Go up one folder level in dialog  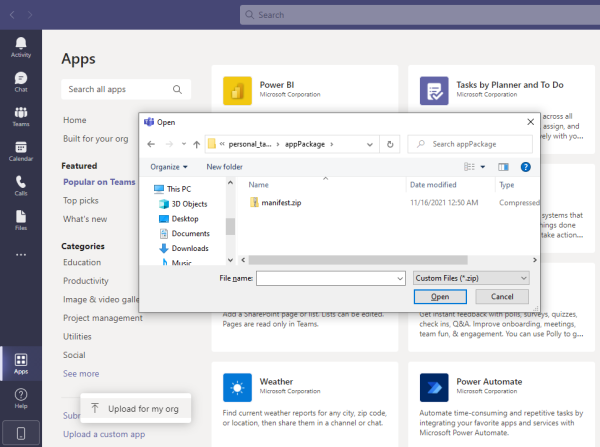[x=196, y=144]
